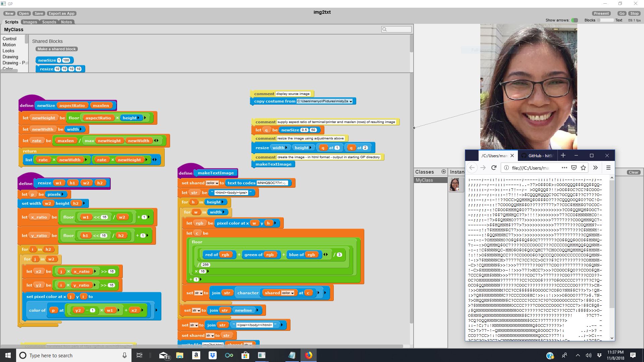Image resolution: width=644 pixels, height=362 pixels.
Task: Select MyClass in Classes list
Action: 430,180
